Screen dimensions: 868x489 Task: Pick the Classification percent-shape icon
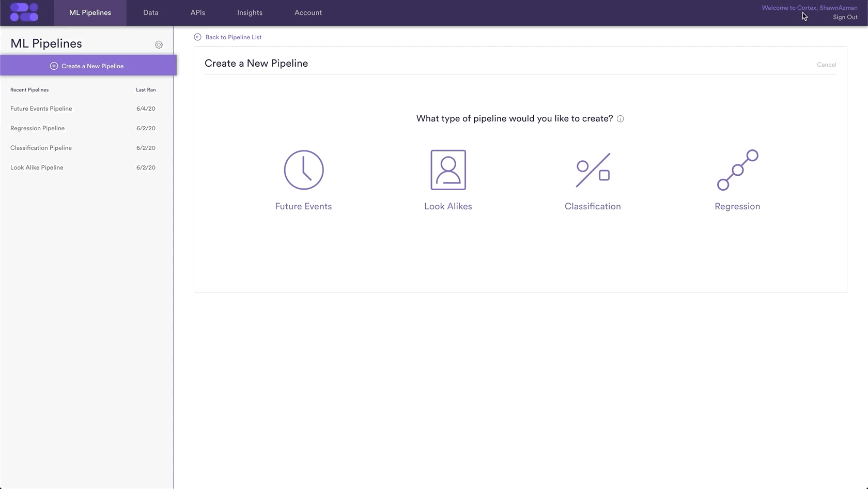click(593, 170)
